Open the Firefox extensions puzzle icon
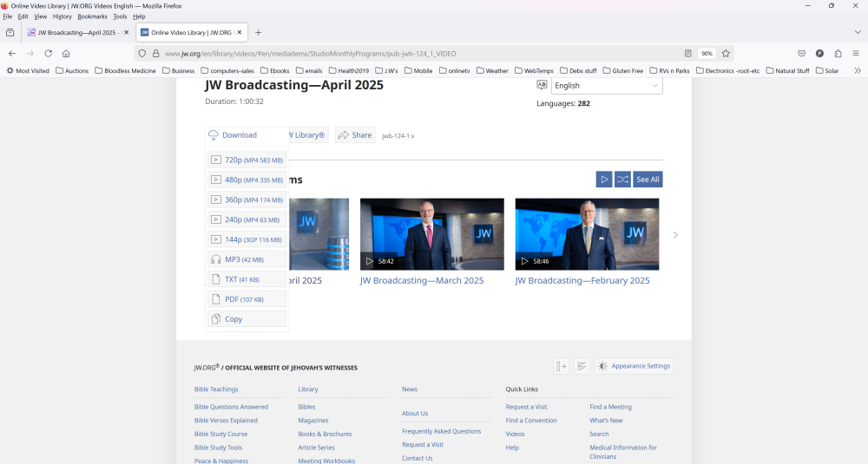868x464 pixels. click(838, 53)
